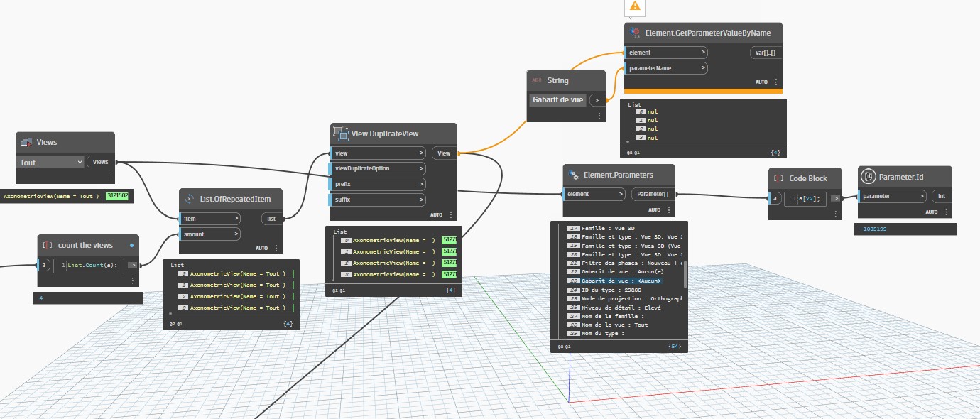Click the viewDuplicateOption input port
980x419 pixels.
[378, 168]
